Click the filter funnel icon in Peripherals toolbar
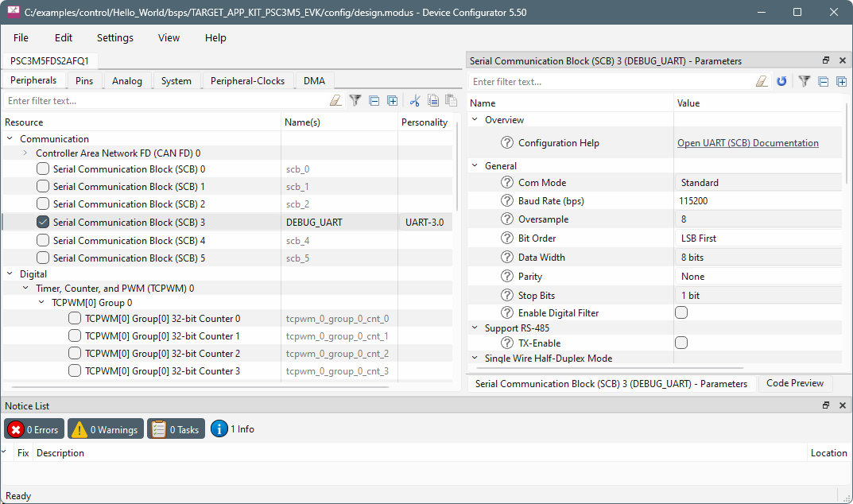The width and height of the screenshot is (853, 504). pyautogui.click(x=355, y=101)
